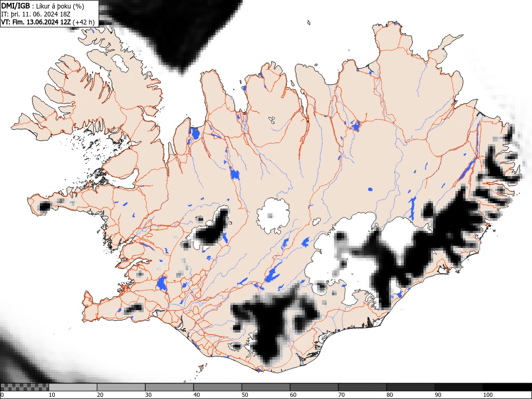Click the legend label '60'
The image size is (532, 399).
tap(293, 395)
